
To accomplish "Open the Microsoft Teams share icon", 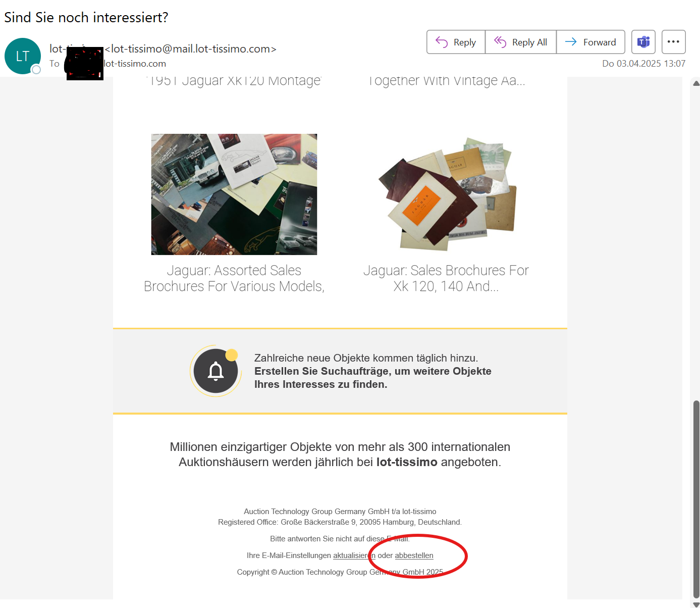I will 643,42.
